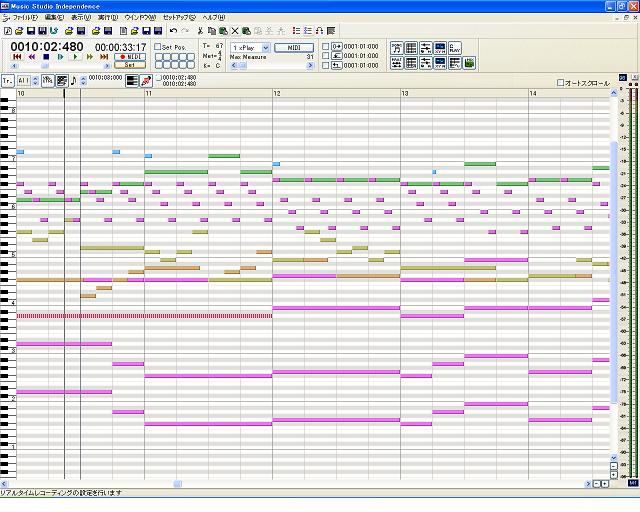Click the fast forward button
This screenshot has width=640, height=512.
pyautogui.click(x=90, y=57)
